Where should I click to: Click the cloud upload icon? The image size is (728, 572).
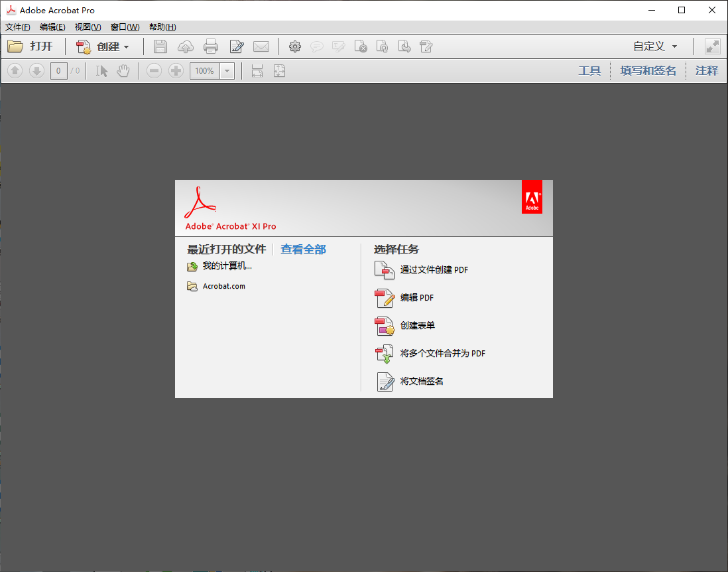click(x=186, y=46)
